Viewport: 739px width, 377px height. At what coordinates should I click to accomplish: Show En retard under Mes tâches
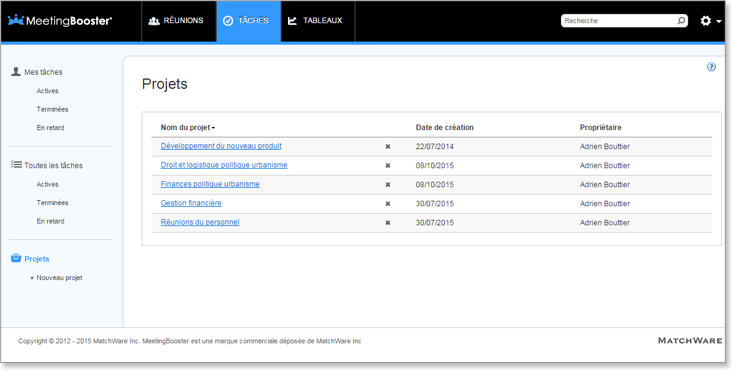pyautogui.click(x=50, y=128)
